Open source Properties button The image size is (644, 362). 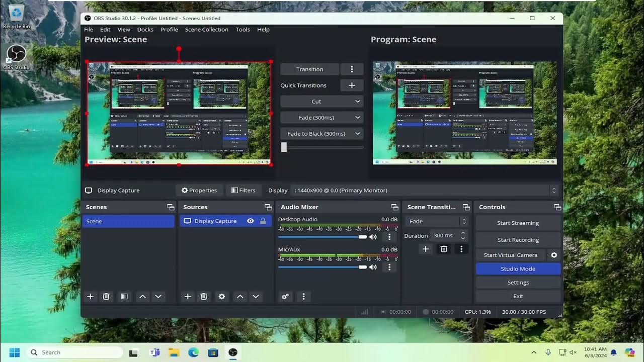199,191
